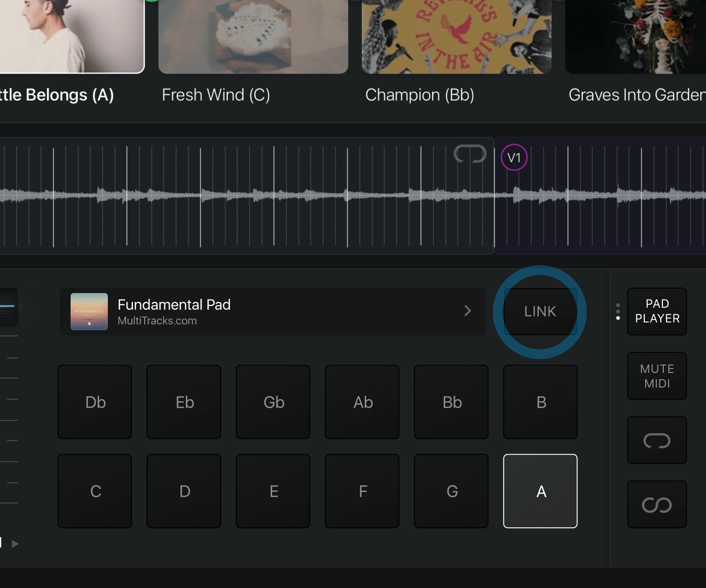Adjust the volume fader on the left
Screen dimensions: 706x588
(x=10, y=306)
